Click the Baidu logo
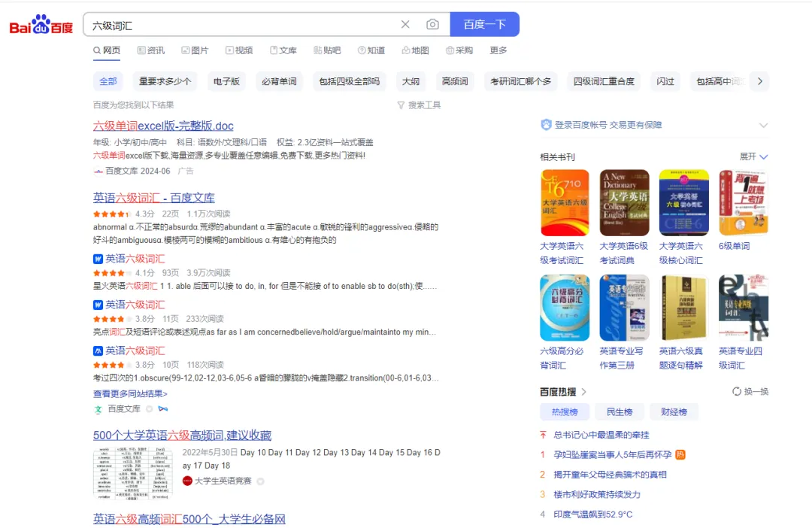The height and width of the screenshot is (528, 812). point(41,24)
